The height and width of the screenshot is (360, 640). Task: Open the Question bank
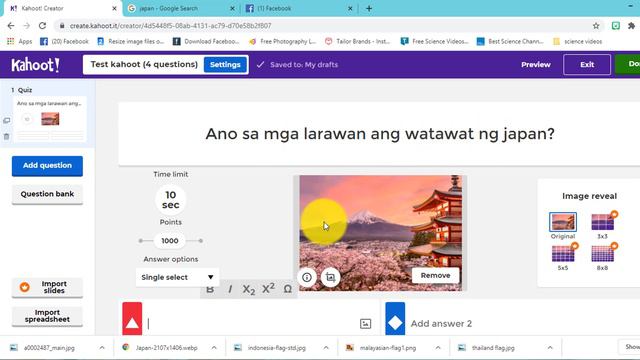pos(47,194)
